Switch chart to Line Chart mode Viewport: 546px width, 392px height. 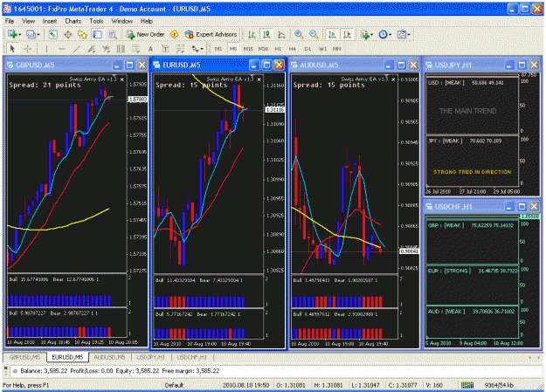tap(281, 34)
